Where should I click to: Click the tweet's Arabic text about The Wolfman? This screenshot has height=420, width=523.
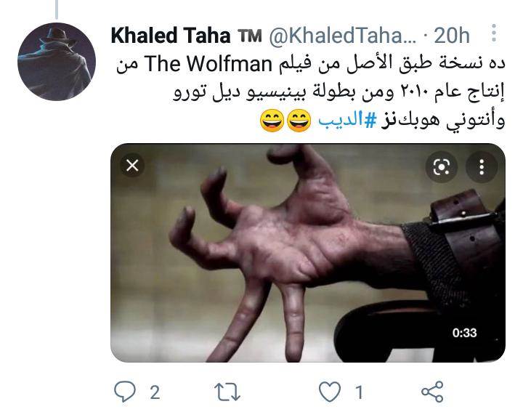point(311,92)
